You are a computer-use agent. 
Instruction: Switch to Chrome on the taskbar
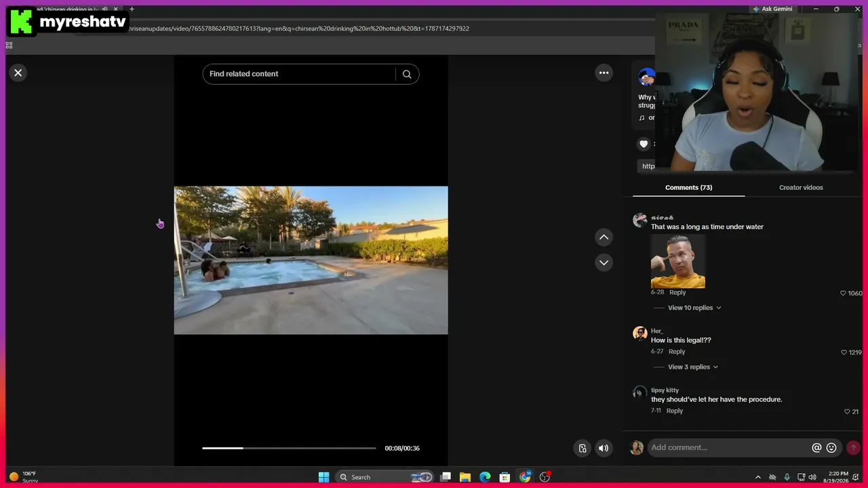click(x=525, y=477)
